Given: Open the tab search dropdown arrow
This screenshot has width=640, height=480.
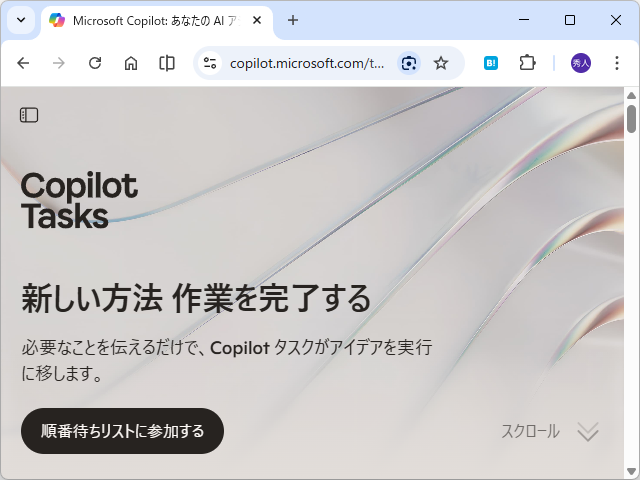Looking at the screenshot, I should [21, 20].
